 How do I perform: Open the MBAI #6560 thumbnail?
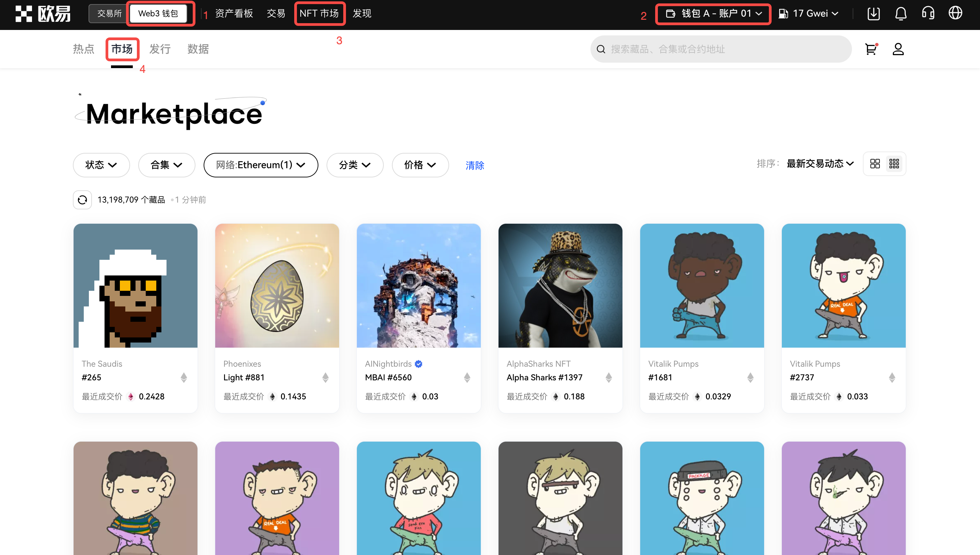tap(418, 286)
